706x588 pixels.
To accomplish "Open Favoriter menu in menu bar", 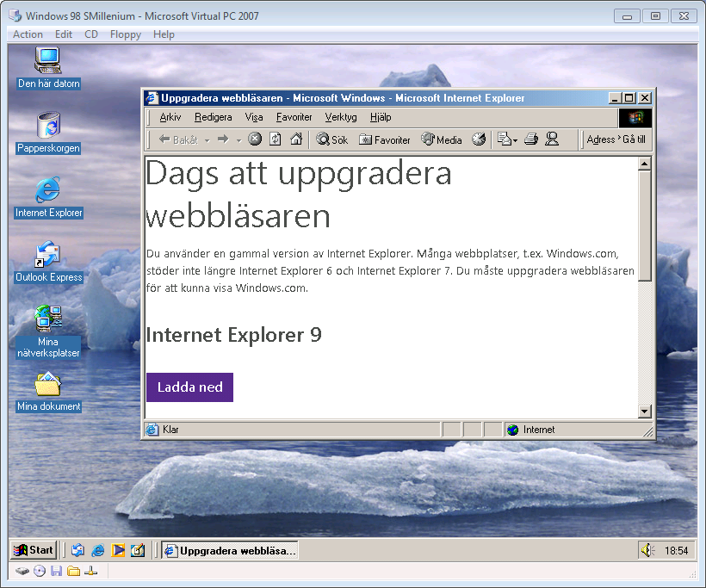I will (294, 117).
